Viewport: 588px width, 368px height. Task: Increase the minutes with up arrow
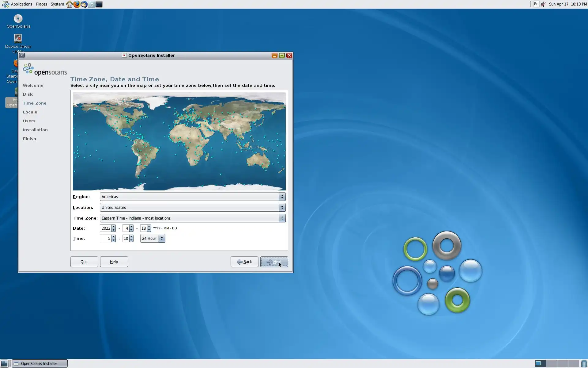[131, 237]
